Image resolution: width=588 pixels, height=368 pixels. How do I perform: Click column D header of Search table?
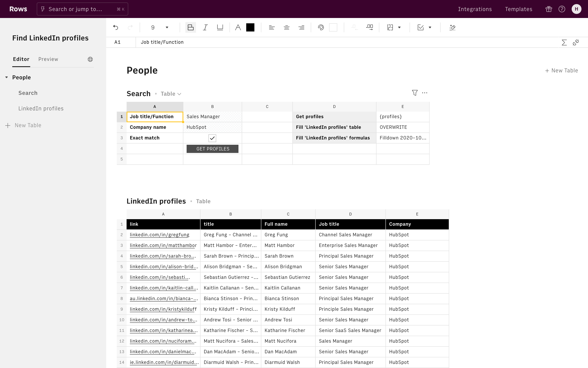click(334, 107)
